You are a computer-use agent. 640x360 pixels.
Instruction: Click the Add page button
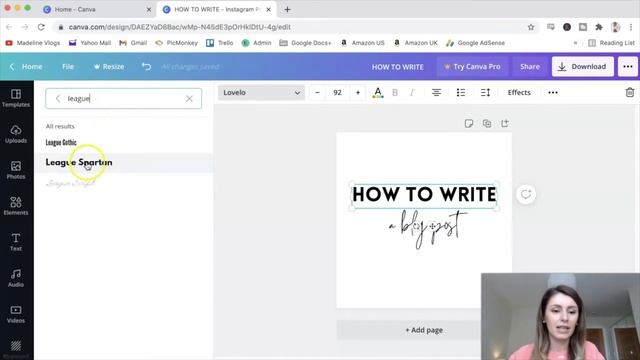(x=424, y=330)
